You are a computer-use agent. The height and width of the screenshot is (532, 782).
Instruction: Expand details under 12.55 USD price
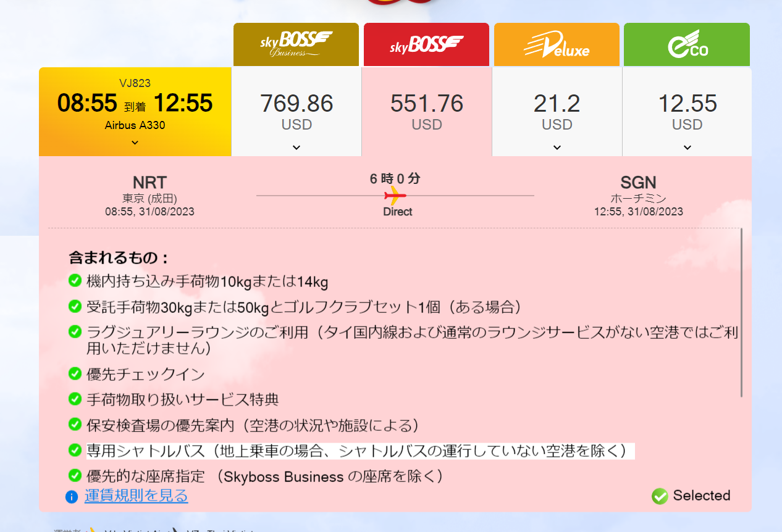687,148
